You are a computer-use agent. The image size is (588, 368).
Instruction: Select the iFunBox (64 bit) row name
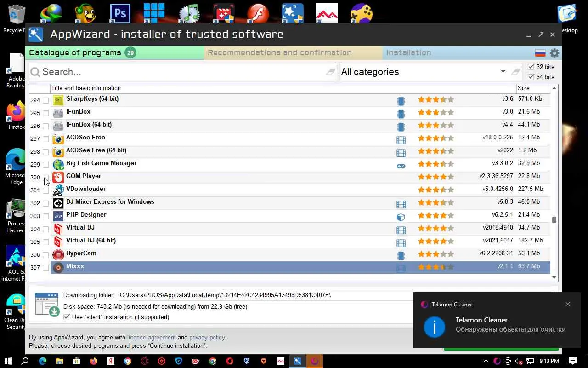(89, 125)
